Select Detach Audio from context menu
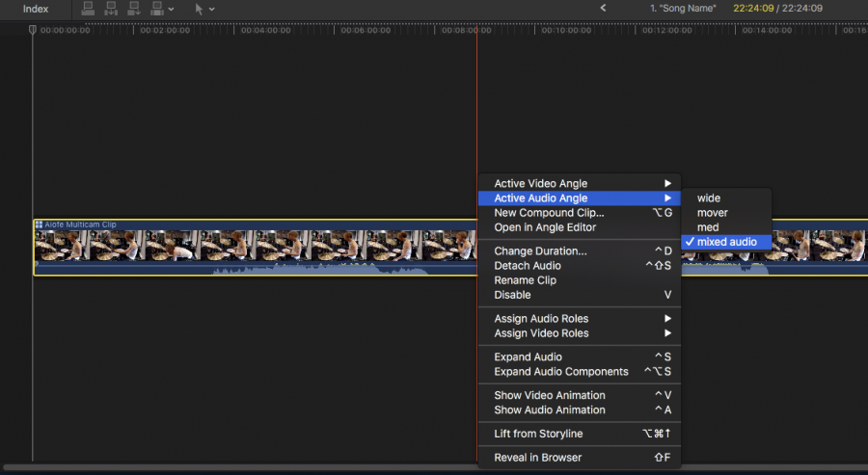 coord(528,266)
